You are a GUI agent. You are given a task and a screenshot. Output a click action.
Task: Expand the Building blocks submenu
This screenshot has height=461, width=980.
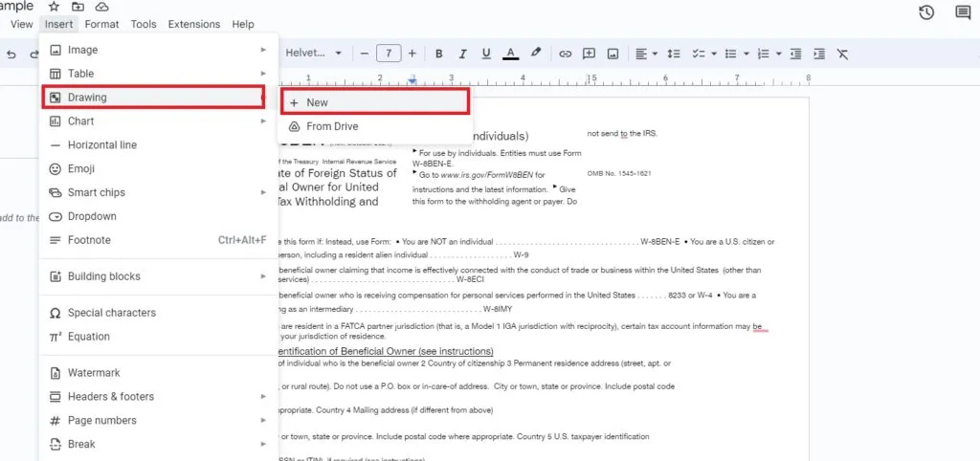point(158,276)
